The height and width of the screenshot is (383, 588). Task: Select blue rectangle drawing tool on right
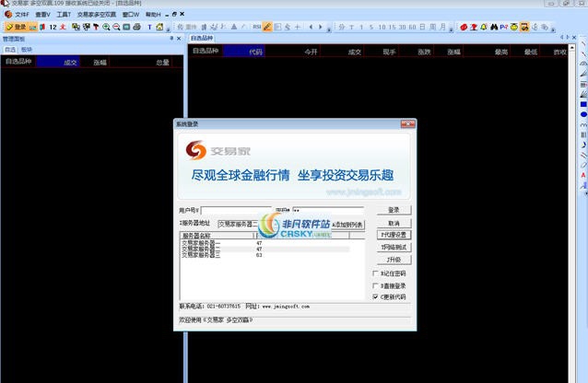[583, 104]
